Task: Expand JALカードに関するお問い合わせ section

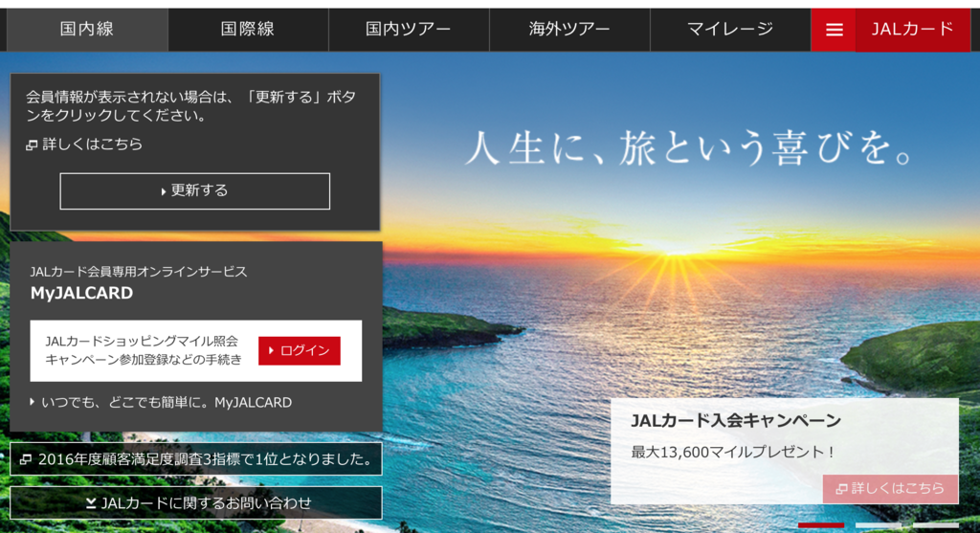Action: coord(195,503)
